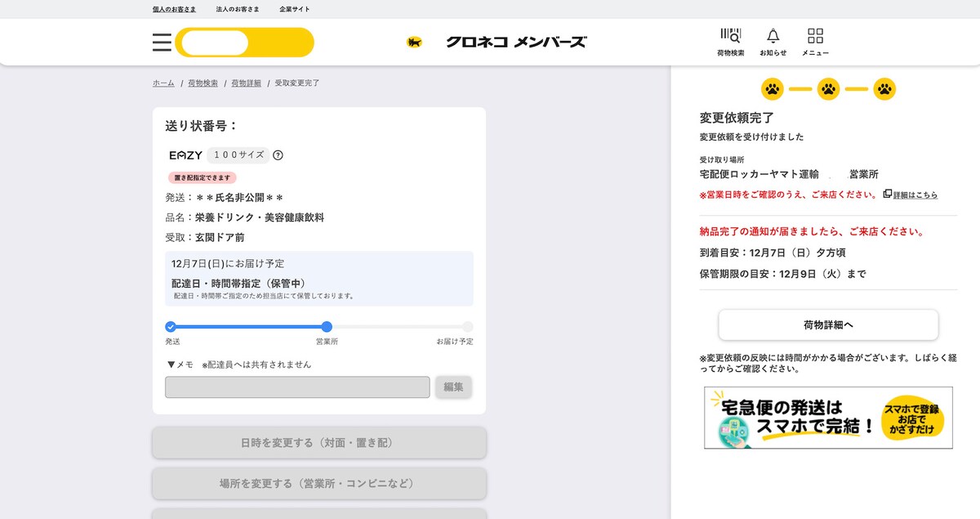
Task: Click the 送り状番号： heading
Action: click(201, 126)
